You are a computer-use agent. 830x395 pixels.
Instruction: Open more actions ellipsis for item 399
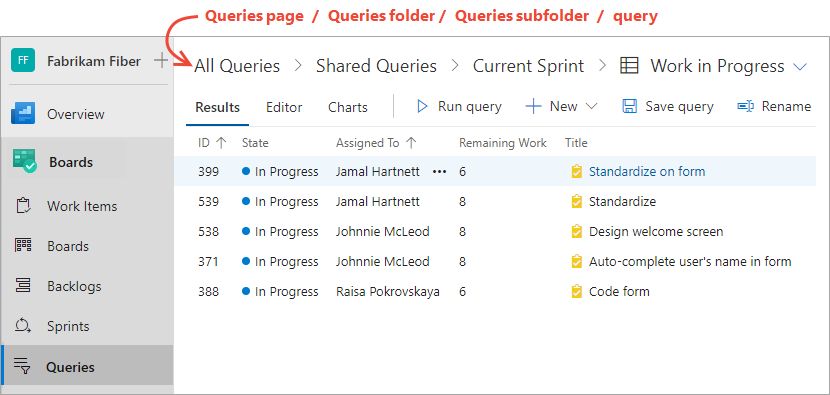(x=439, y=172)
